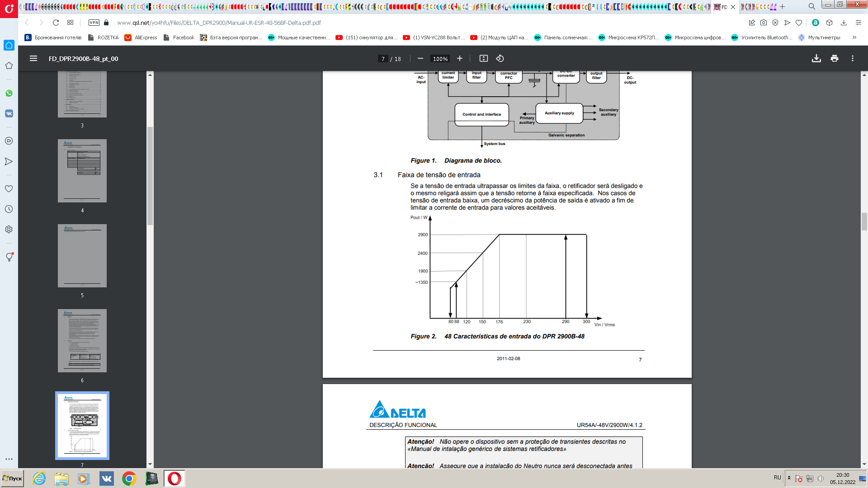Open the extensions cube menu
The image size is (868, 488).
[x=829, y=23]
